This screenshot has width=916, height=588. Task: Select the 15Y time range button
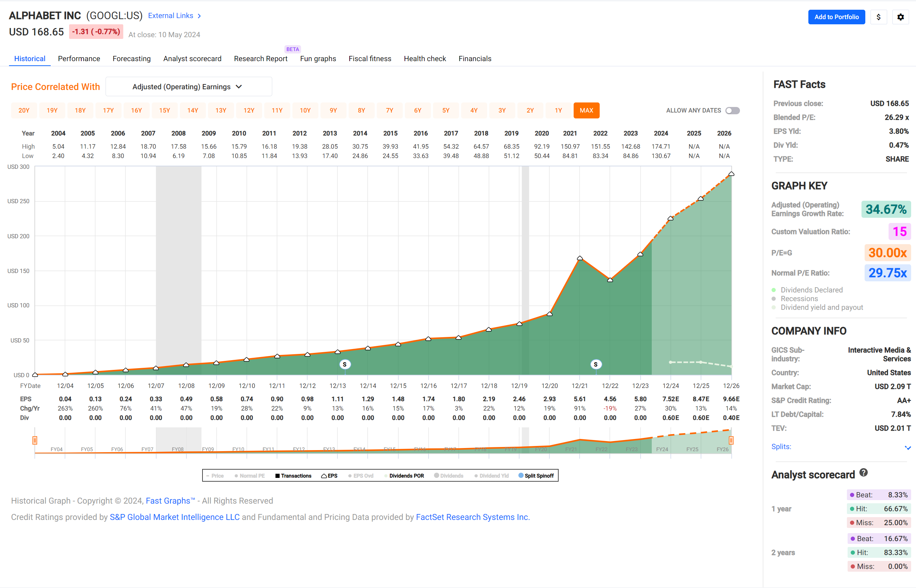pos(165,111)
